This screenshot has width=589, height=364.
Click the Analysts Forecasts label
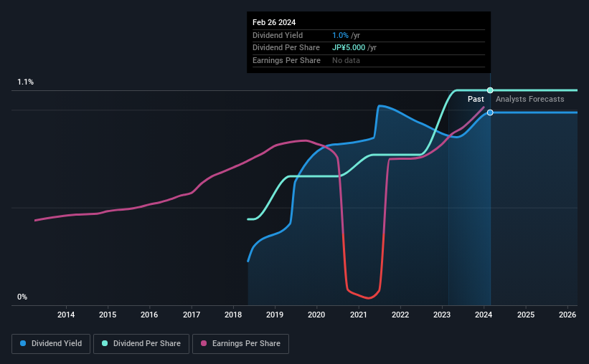pyautogui.click(x=530, y=99)
